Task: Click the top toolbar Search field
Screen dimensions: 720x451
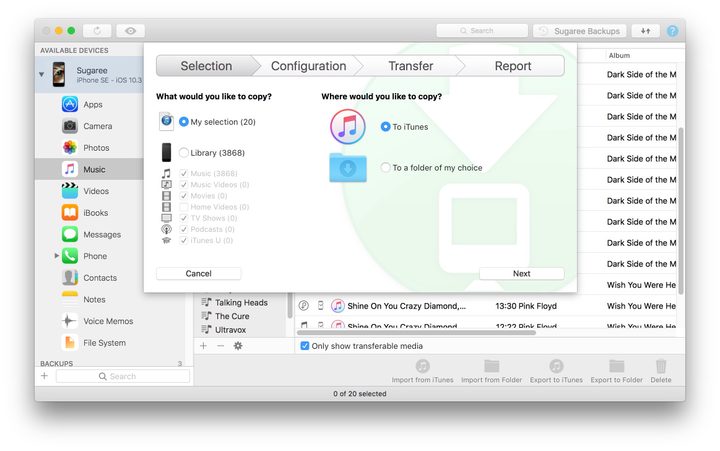Action: 482,30
